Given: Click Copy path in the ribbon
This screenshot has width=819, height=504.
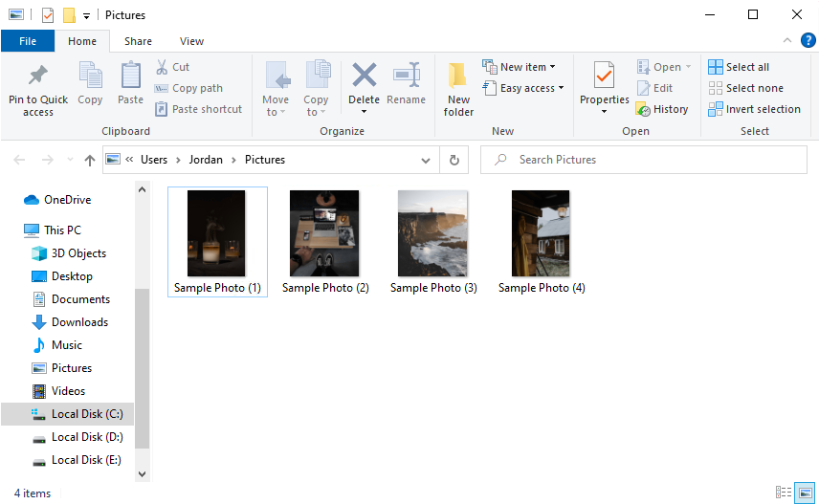Looking at the screenshot, I should click(x=189, y=88).
